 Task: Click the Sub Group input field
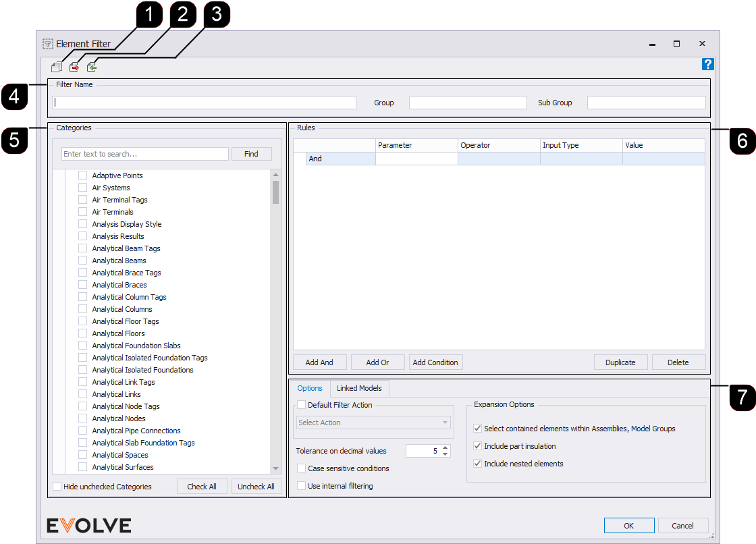tap(646, 102)
